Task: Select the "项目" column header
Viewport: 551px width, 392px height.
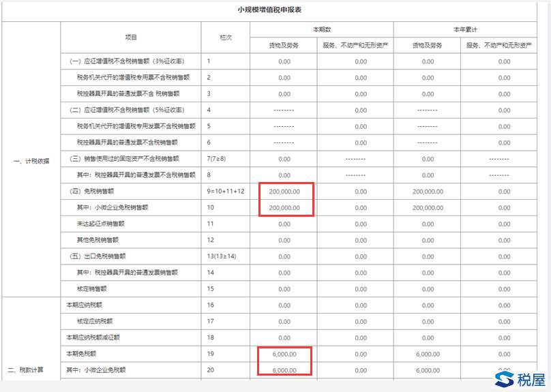Action: (x=131, y=37)
